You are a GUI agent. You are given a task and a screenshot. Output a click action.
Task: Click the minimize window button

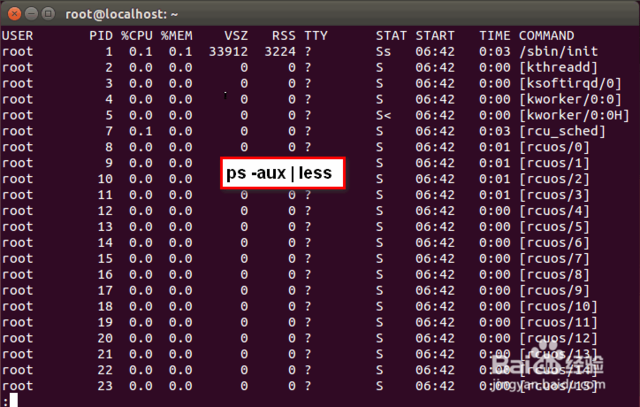(31, 14)
